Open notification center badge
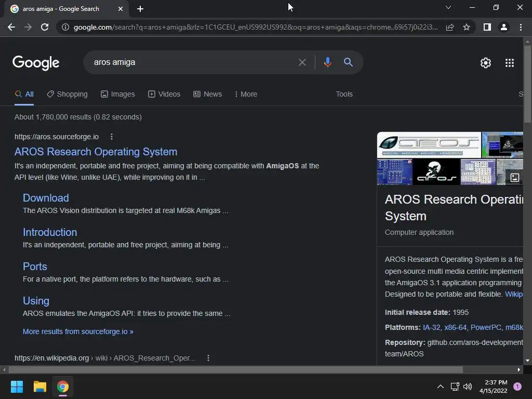 click(517, 387)
